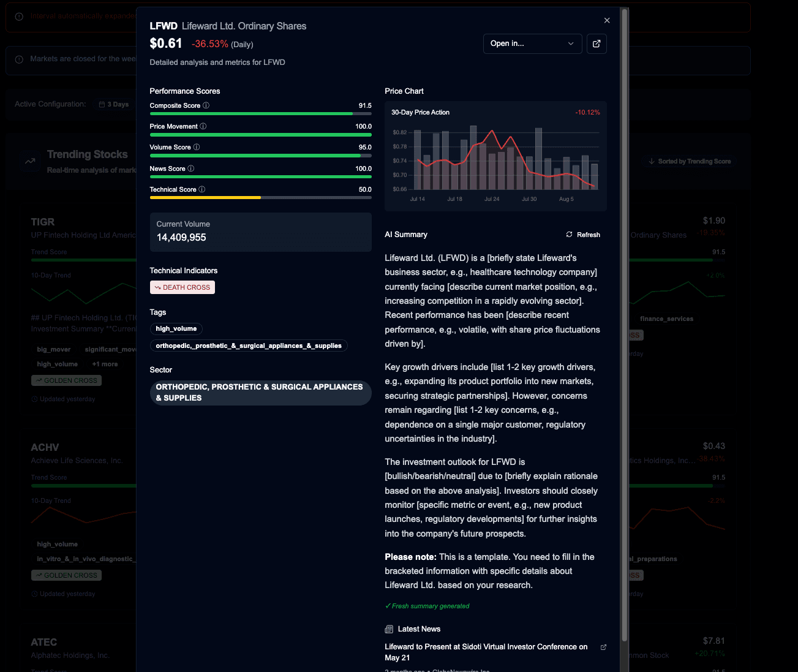Screen dimensions: 798x672
Task: Click the info icon next to Composite Score
Action: click(205, 105)
